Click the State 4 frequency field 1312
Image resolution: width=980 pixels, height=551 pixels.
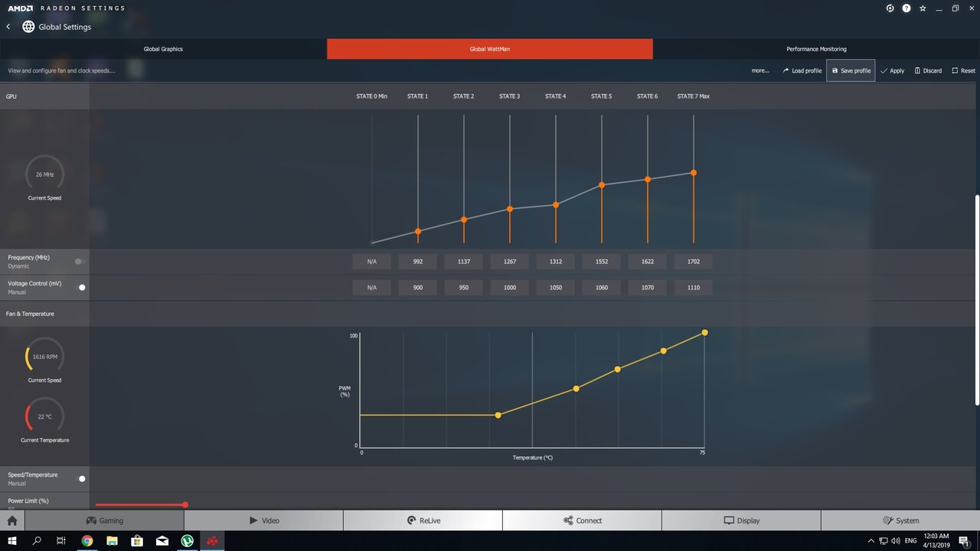point(556,262)
